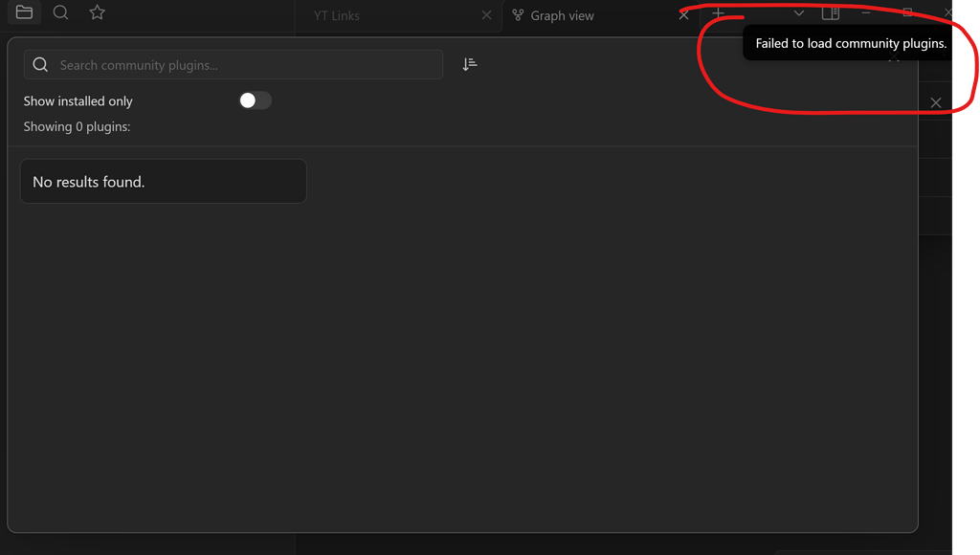The image size is (980, 555).
Task: Open the folder icon in the left ribbon
Action: pyautogui.click(x=24, y=12)
